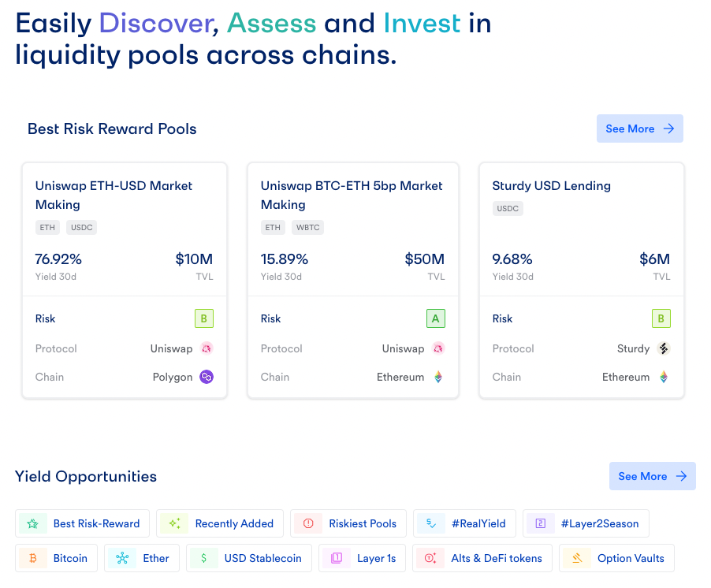Click the Uniswap protocol icon in ETH-USD card
The width and height of the screenshot is (711, 588).
(207, 348)
